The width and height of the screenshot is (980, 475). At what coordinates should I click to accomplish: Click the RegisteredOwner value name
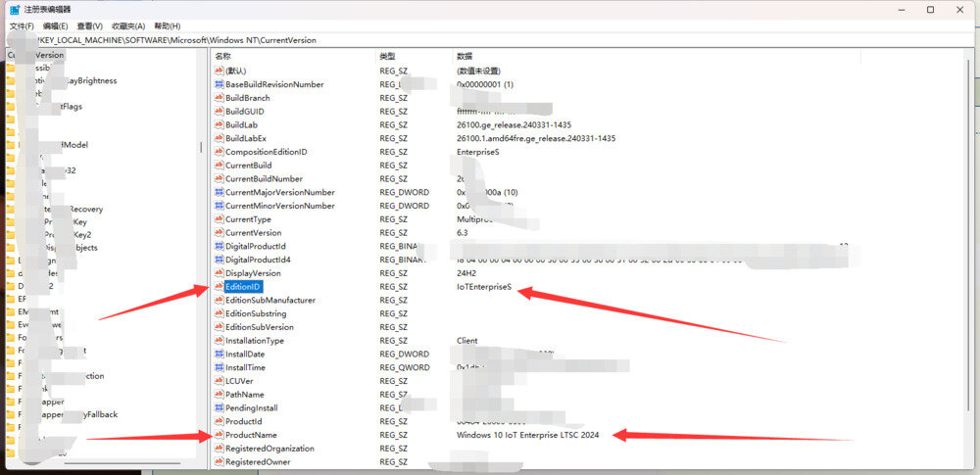[258, 462]
